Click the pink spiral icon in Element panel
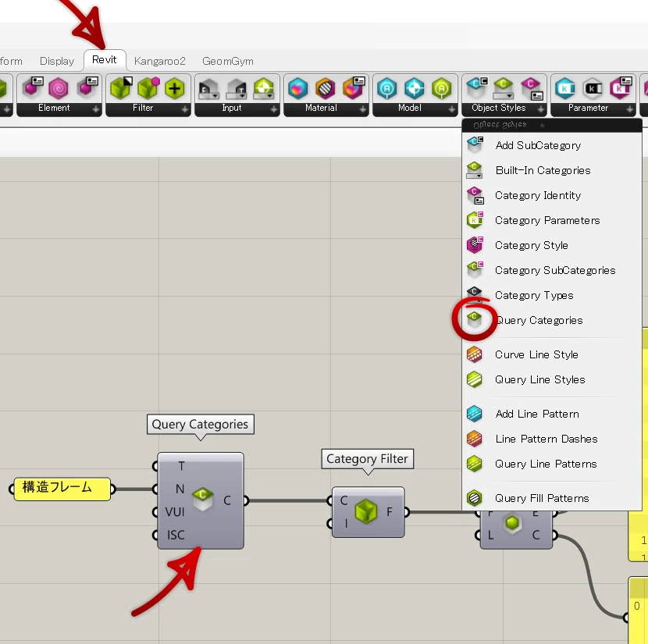Viewport: 648px width, 644px height. point(59,88)
